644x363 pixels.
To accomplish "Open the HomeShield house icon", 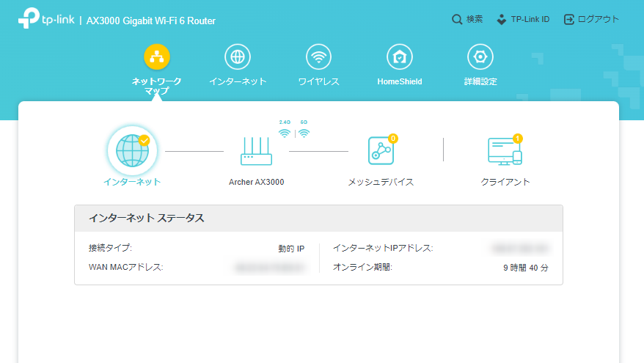I will [399, 56].
